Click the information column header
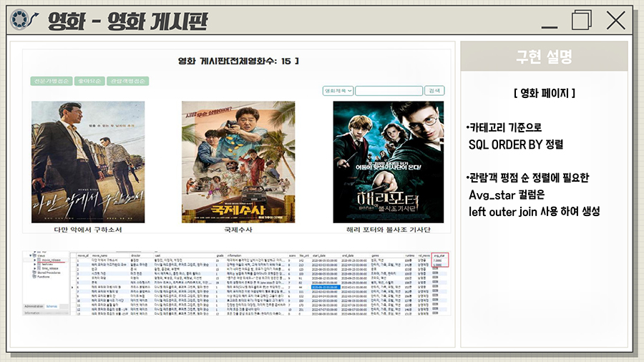Image resolution: width=644 pixels, height=362 pixels. [x=234, y=255]
